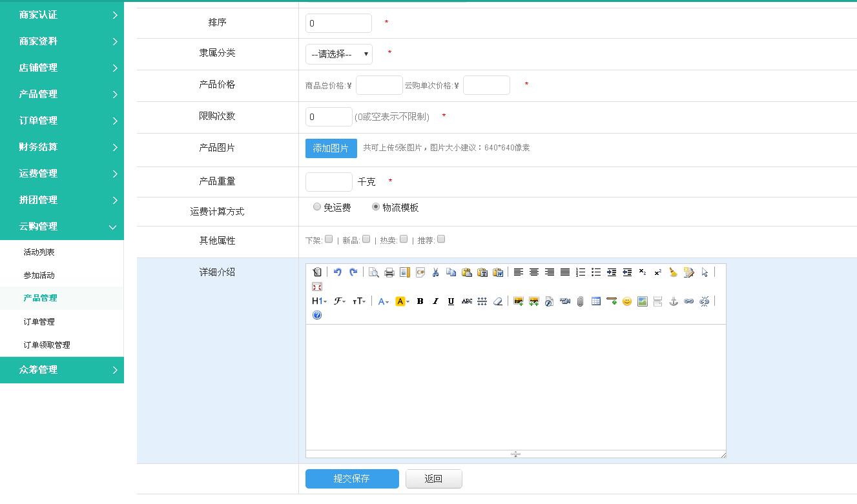Viewport: 857px width, 504px height.
Task: Select the 免运费 radio option
Action: point(317,207)
